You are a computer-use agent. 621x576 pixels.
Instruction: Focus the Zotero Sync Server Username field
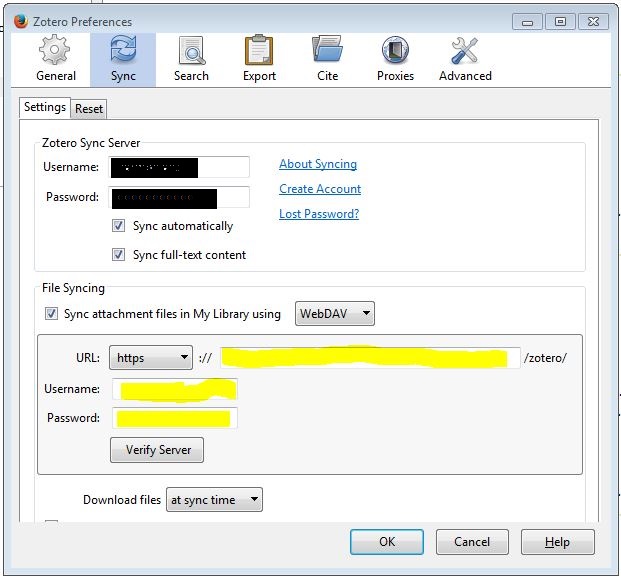pos(179,167)
